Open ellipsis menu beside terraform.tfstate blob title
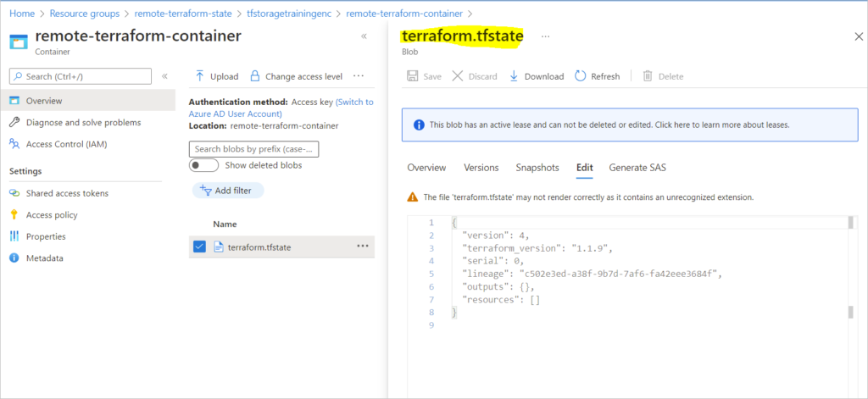868x399 pixels. point(546,36)
